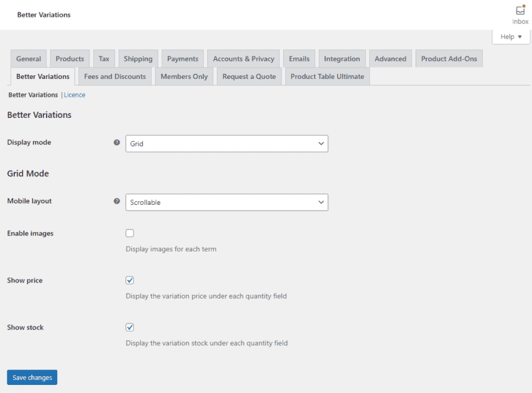Select the Members Only tab
This screenshot has width=532, height=393.
[x=184, y=76]
